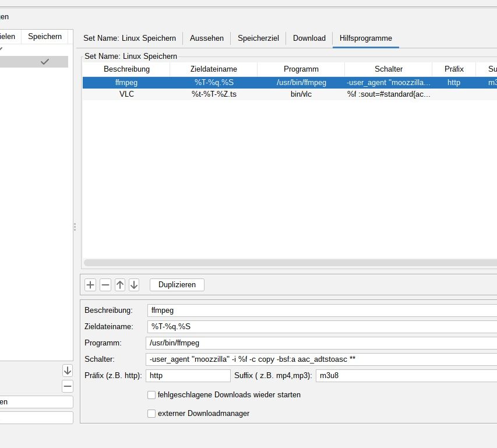Image resolution: width=497 pixels, height=448 pixels.
Task: Click minus icon in left set panel
Action: [68, 386]
